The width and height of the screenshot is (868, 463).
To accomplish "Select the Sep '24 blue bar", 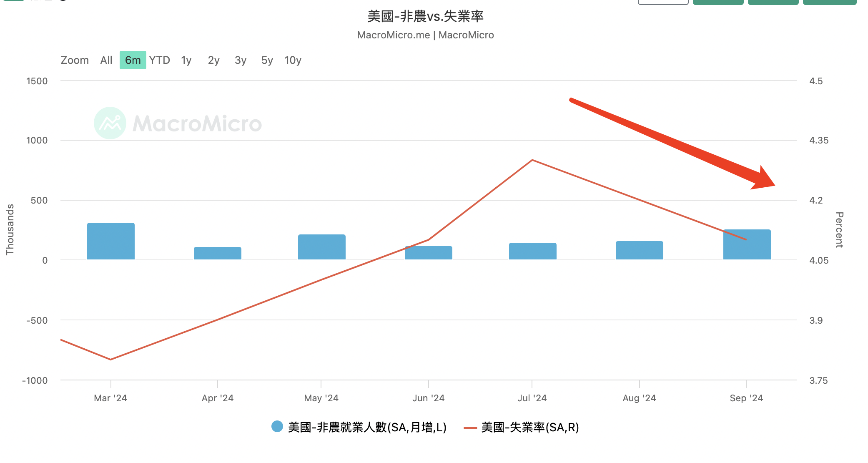I will click(x=747, y=250).
